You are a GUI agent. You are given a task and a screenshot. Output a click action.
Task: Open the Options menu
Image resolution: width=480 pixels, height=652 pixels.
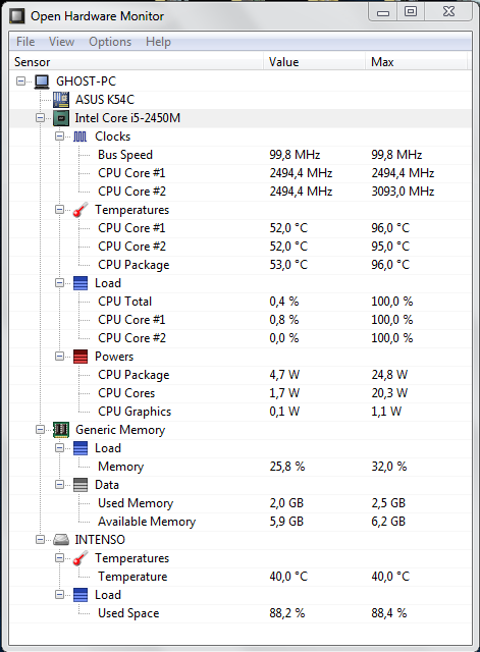pos(110,42)
